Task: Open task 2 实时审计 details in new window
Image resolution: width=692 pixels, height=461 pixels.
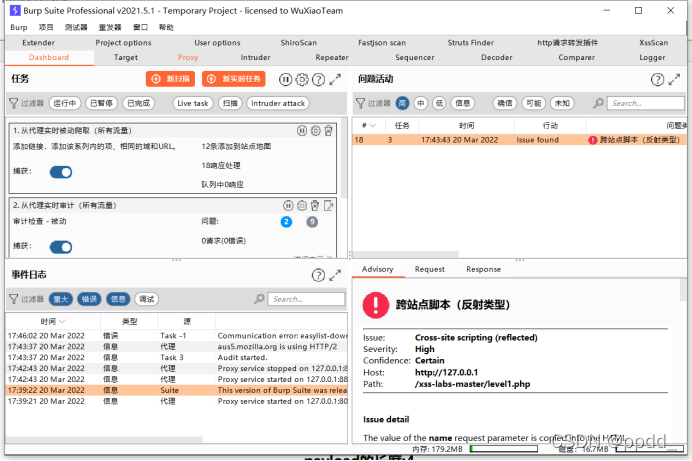Action: tap(328, 206)
